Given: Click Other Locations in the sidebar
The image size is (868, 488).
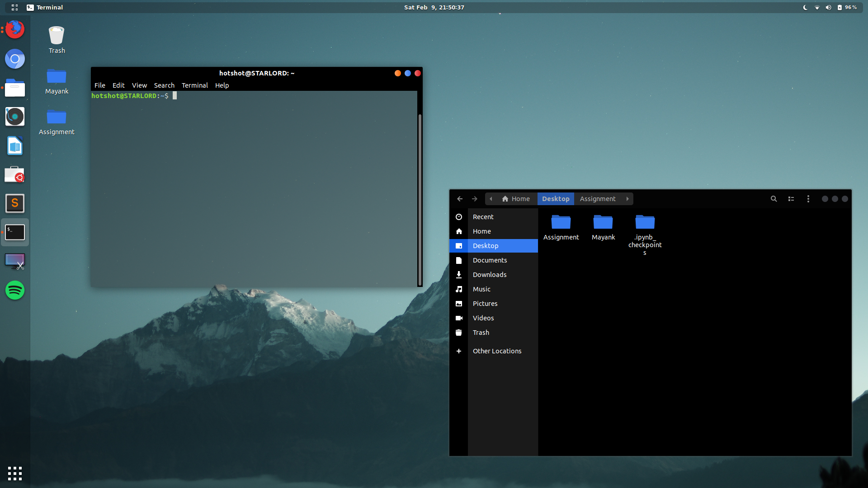Looking at the screenshot, I should tap(497, 351).
